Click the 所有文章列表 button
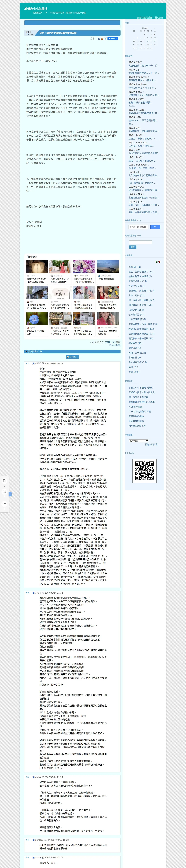This screenshot has height=868, width=186. pyautogui.click(x=151, y=444)
